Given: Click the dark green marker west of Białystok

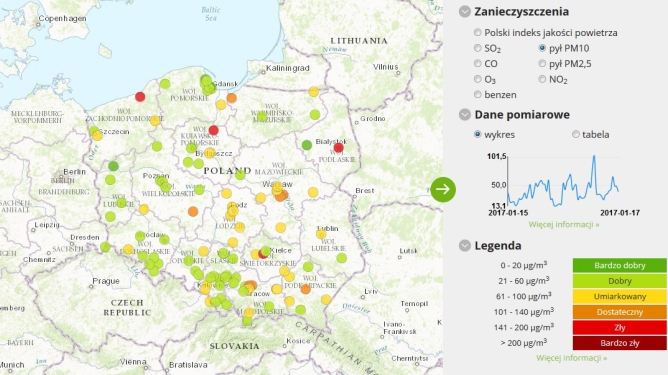Looking at the screenshot, I should 307,145.
